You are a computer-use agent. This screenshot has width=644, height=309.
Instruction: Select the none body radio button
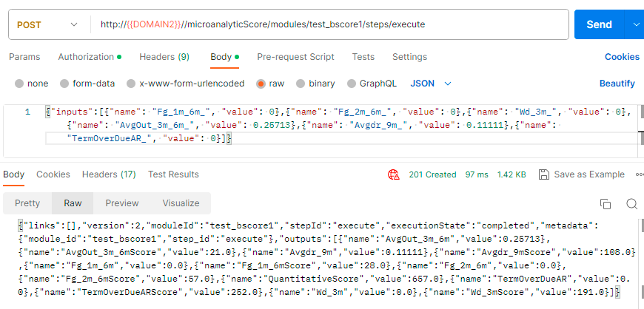[20, 84]
